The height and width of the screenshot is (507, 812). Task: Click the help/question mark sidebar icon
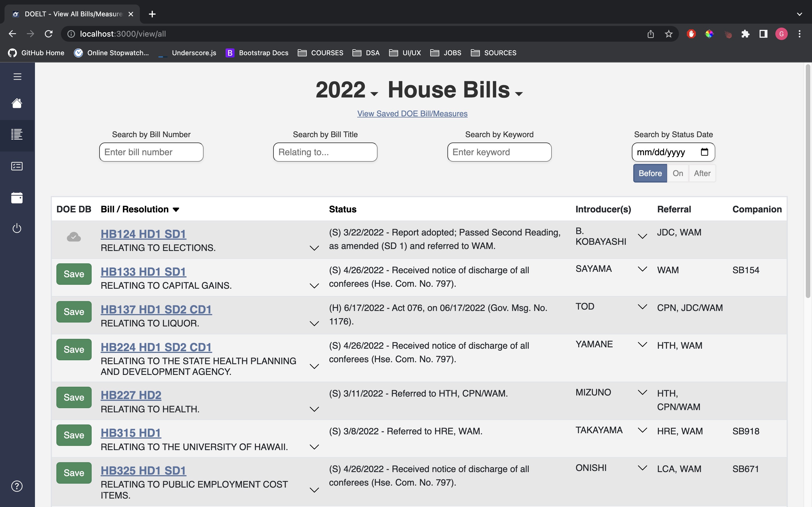(16, 486)
